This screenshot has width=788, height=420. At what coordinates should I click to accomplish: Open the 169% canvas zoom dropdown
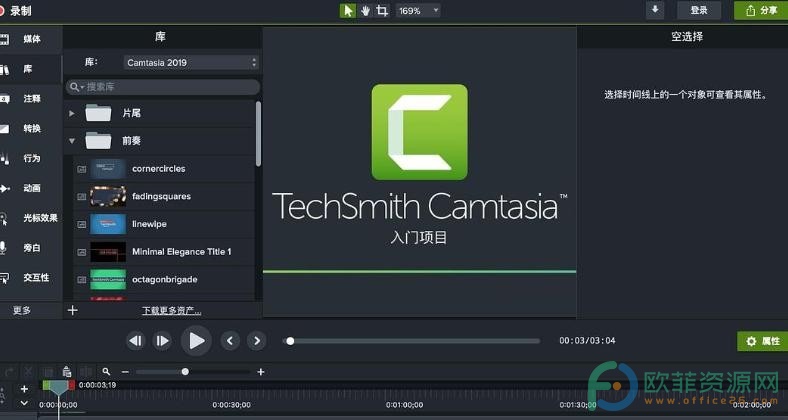tap(418, 11)
